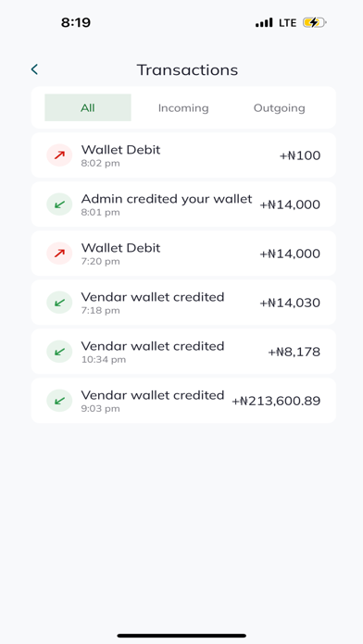This screenshot has width=363, height=644.
Task: Open the +₦14,030 Vendar wallet credited entry
Action: point(183,303)
